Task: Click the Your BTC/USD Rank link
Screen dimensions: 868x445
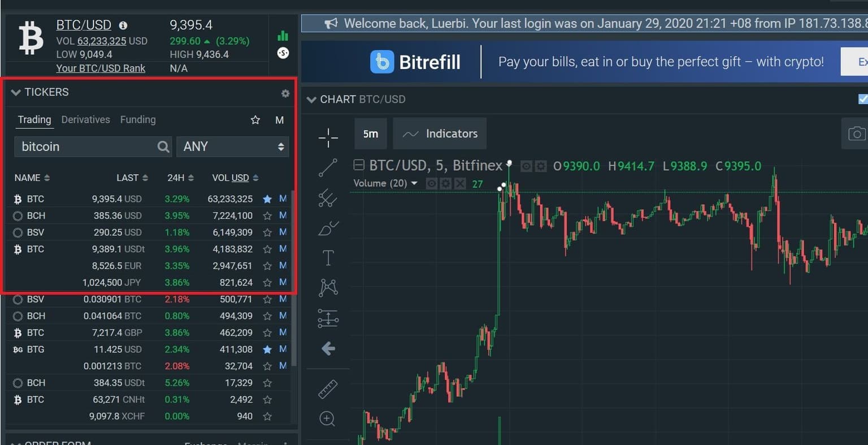Action: pyautogui.click(x=101, y=68)
